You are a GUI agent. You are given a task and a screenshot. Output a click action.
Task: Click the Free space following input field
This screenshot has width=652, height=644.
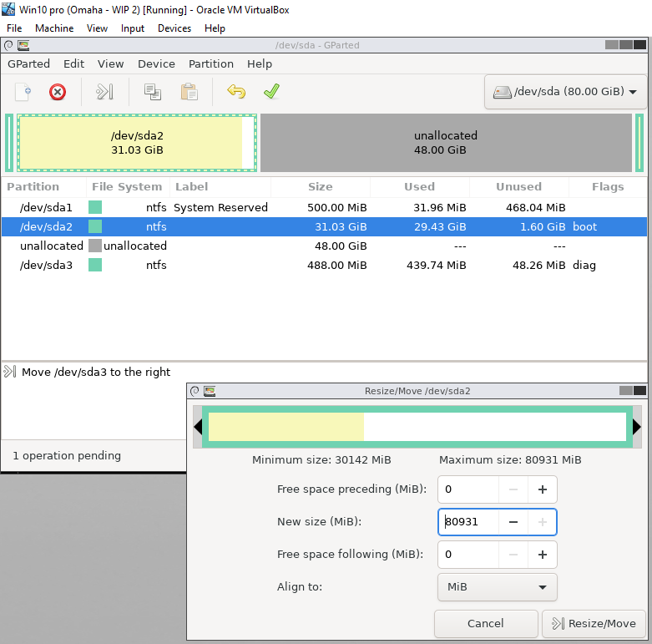tap(468, 554)
